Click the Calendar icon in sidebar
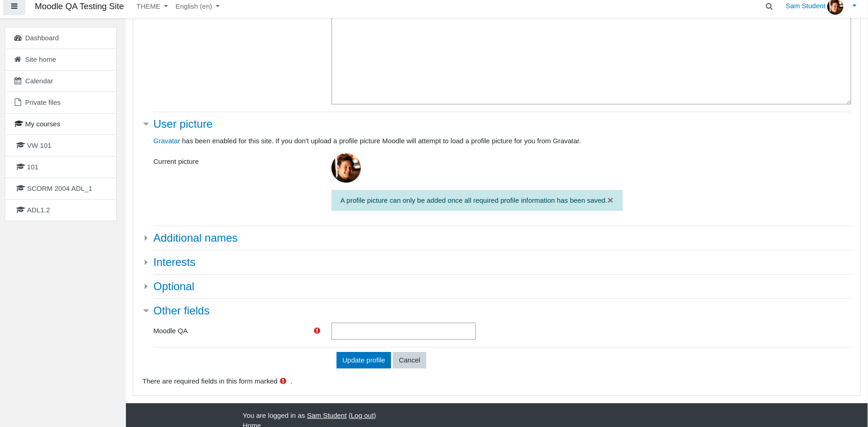The image size is (868, 427). point(18,81)
